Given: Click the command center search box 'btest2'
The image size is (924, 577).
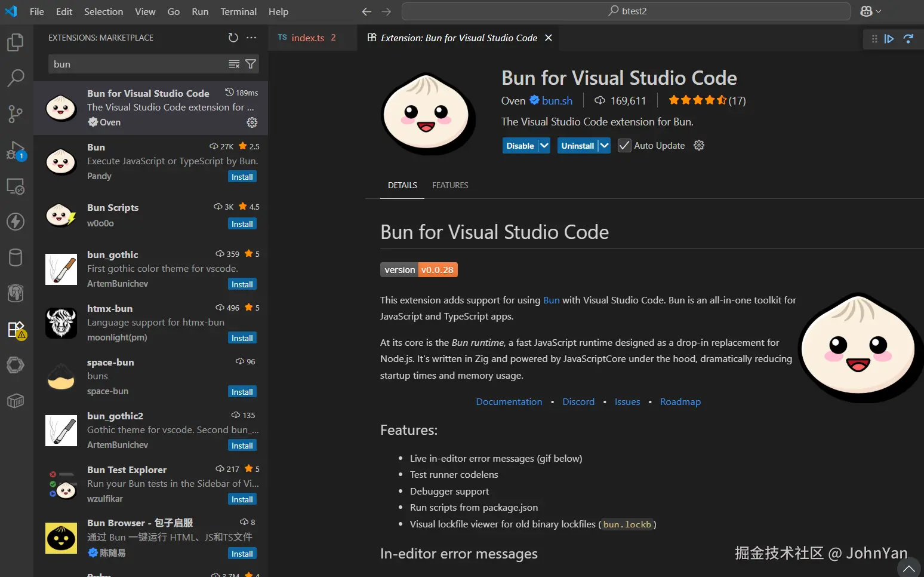Looking at the screenshot, I should click(626, 11).
